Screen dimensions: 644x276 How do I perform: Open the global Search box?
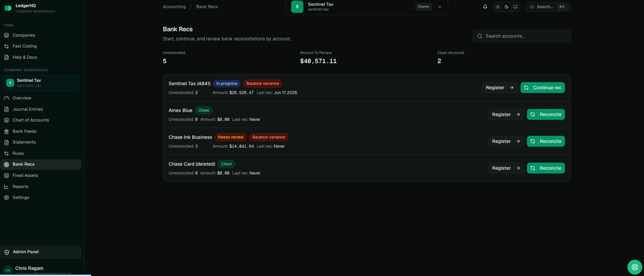[548, 7]
